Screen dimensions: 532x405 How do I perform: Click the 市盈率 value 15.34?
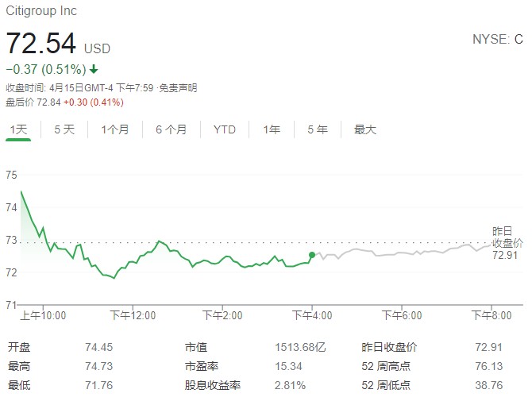click(x=288, y=366)
